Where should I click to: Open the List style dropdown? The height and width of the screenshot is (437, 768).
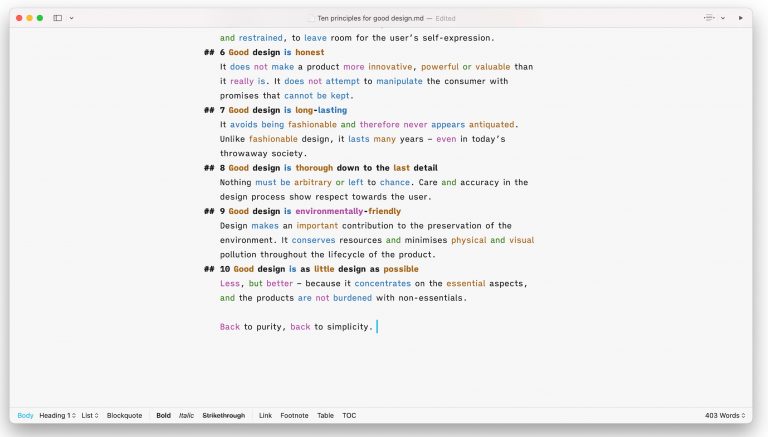click(x=90, y=415)
